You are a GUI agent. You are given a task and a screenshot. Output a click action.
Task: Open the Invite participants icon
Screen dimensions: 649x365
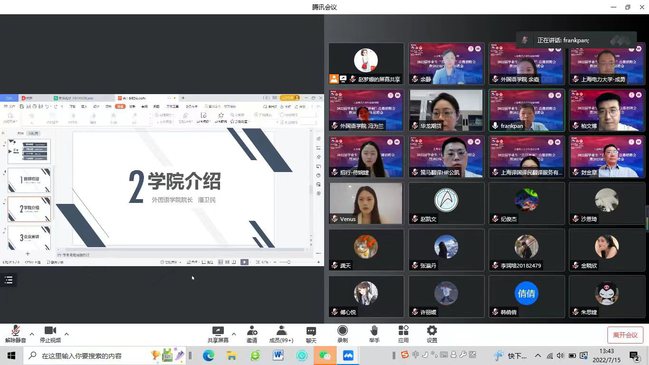tap(252, 334)
